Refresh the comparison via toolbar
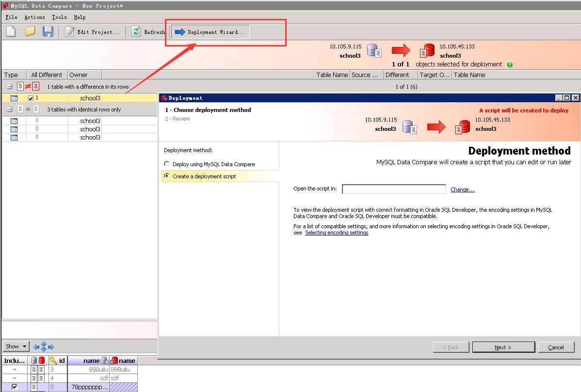 click(x=148, y=32)
